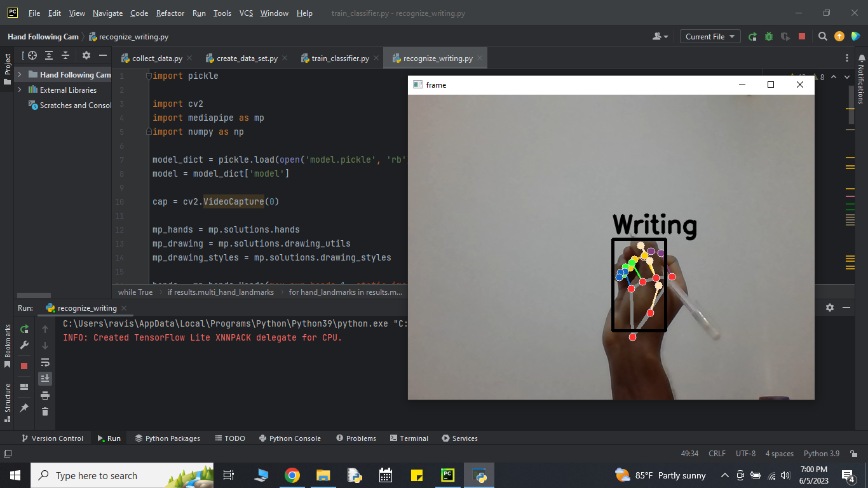This screenshot has height=488, width=868.
Task: Rerun recognize_writing from the run panel
Action: [24, 329]
